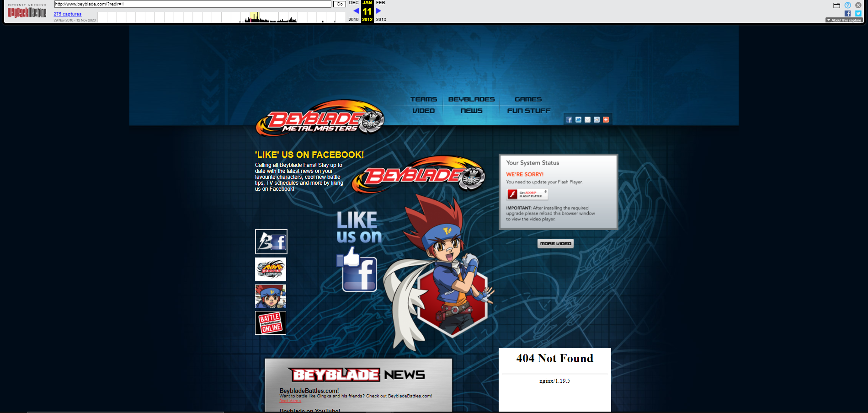
Task: Click the capture history sparkline graph
Action: point(222,17)
